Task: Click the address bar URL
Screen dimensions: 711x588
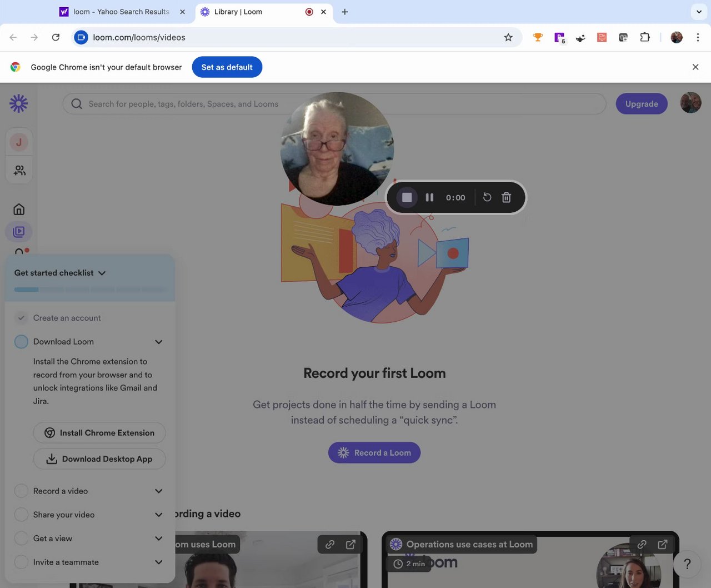Action: click(x=139, y=37)
